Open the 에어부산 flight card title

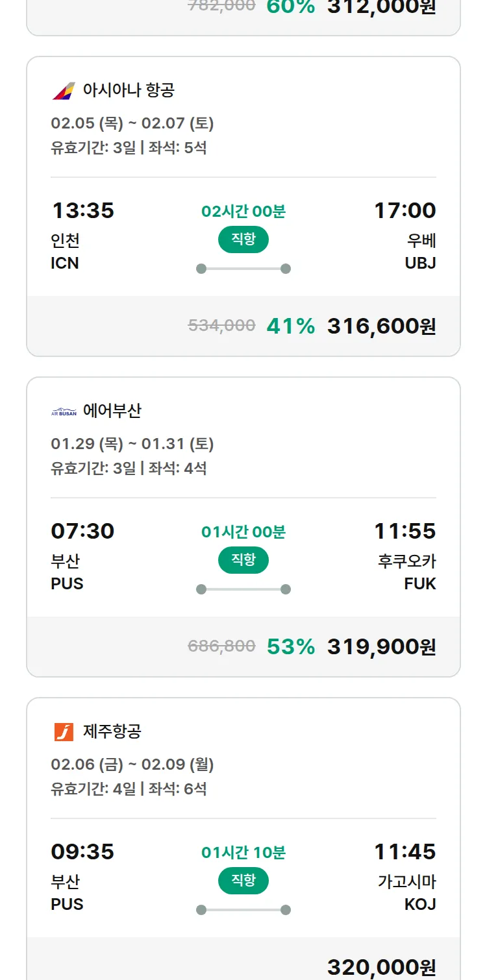(x=112, y=411)
